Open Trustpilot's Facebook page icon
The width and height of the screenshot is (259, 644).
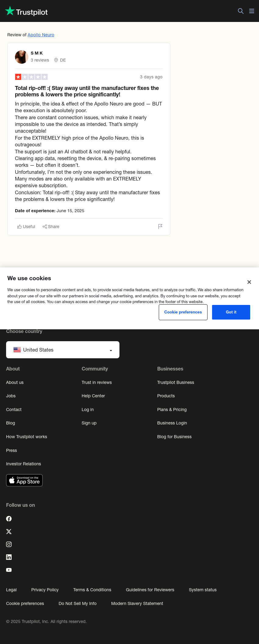pyautogui.click(x=9, y=519)
